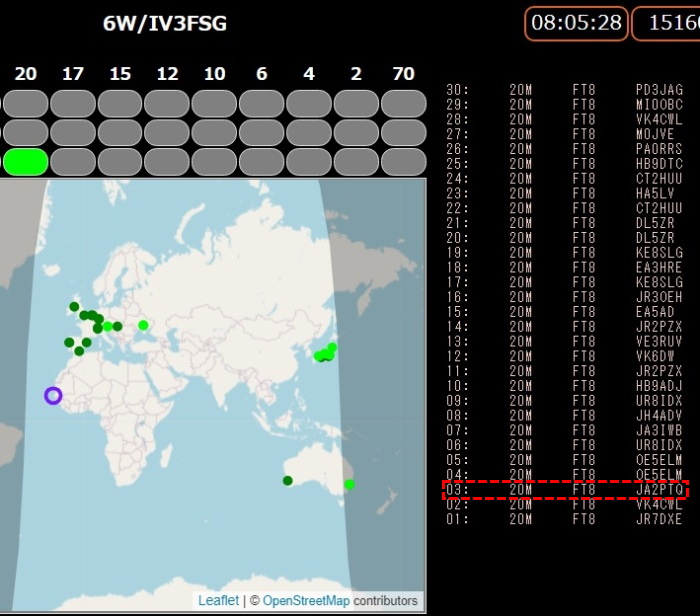The width and height of the screenshot is (700, 616).
Task: Click the bottom-row grey pill under band 12
Action: pos(167,162)
